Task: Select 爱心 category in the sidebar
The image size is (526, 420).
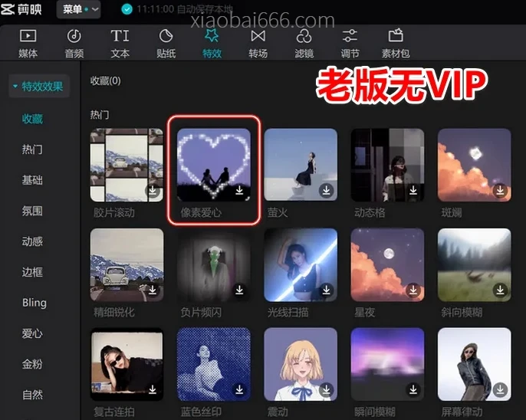Action: pyautogui.click(x=32, y=333)
